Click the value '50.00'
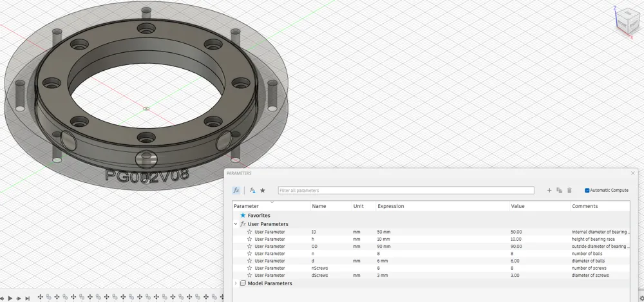Image resolution: width=644 pixels, height=302 pixels. click(x=516, y=232)
